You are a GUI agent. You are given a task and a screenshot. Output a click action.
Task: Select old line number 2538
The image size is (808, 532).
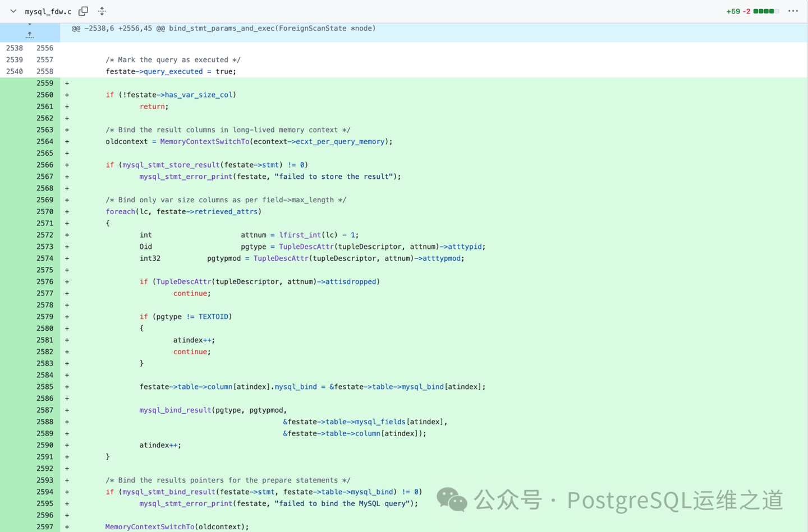[x=15, y=48]
